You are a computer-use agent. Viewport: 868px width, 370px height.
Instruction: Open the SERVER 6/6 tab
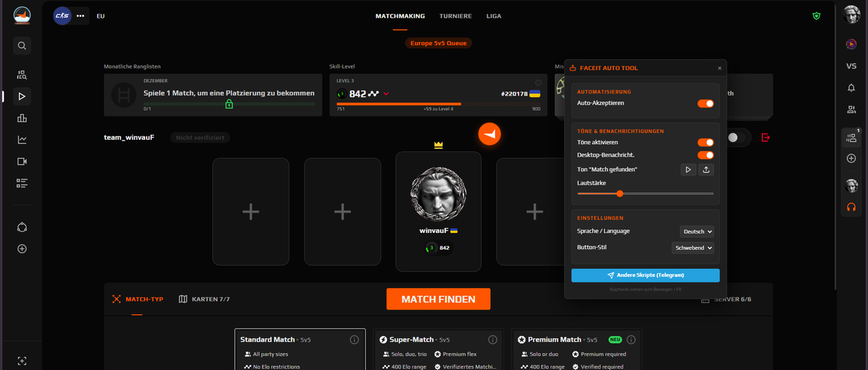coord(726,299)
